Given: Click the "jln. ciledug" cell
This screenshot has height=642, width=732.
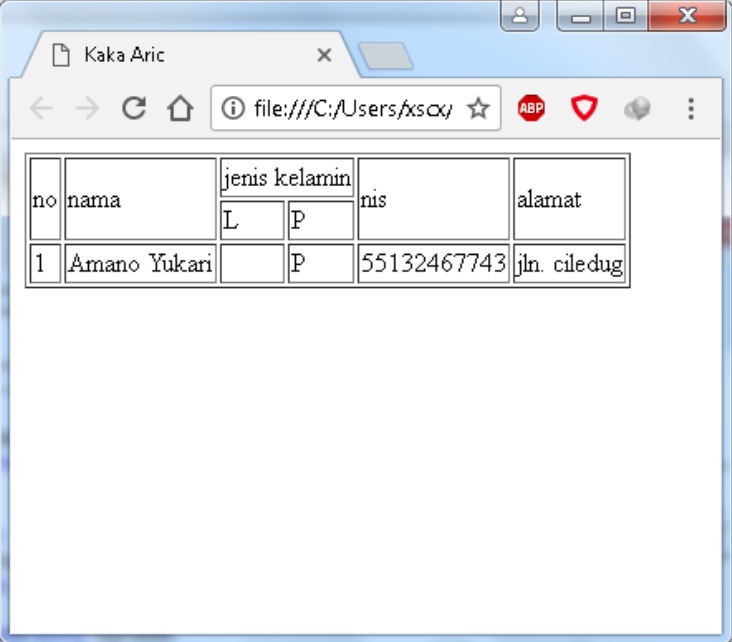Looking at the screenshot, I should (569, 263).
